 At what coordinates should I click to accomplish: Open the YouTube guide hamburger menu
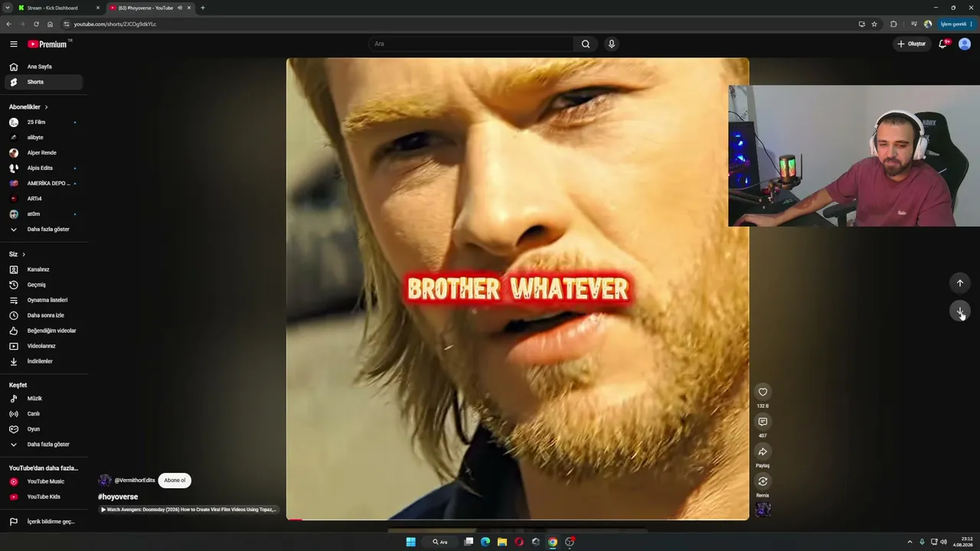[13, 44]
